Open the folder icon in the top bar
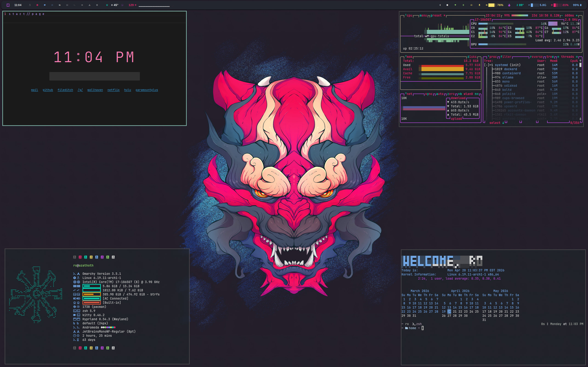Image resolution: width=588 pixels, height=367 pixels. click(59, 5)
